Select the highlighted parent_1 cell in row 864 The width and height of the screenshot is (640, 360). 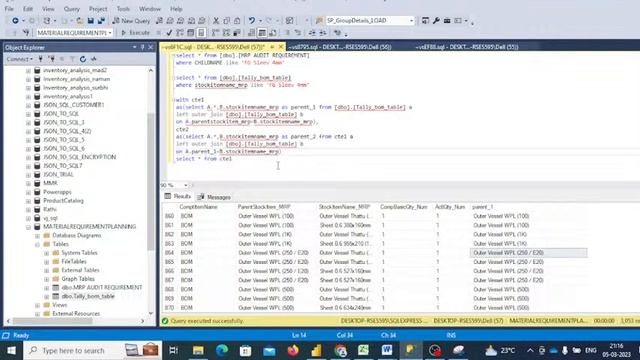[529, 253]
